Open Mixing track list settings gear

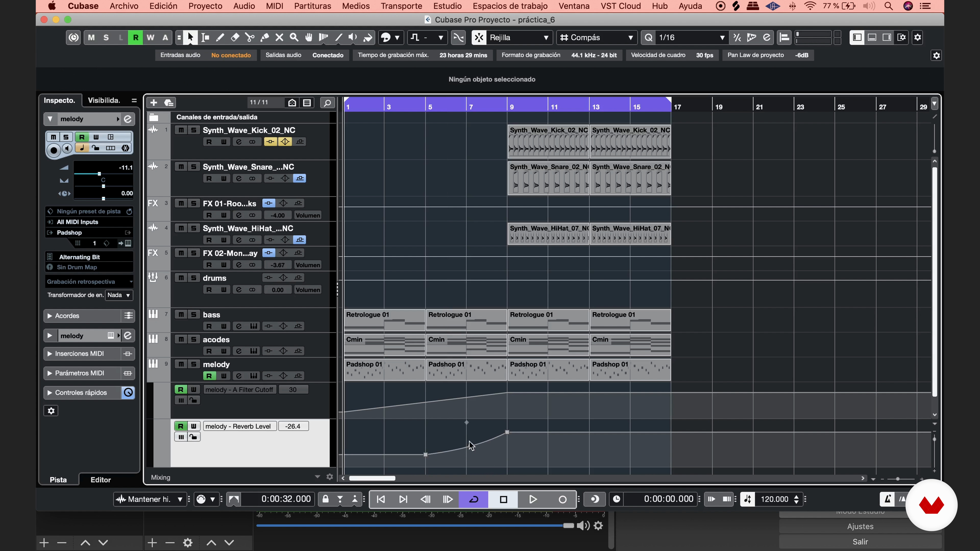(330, 477)
